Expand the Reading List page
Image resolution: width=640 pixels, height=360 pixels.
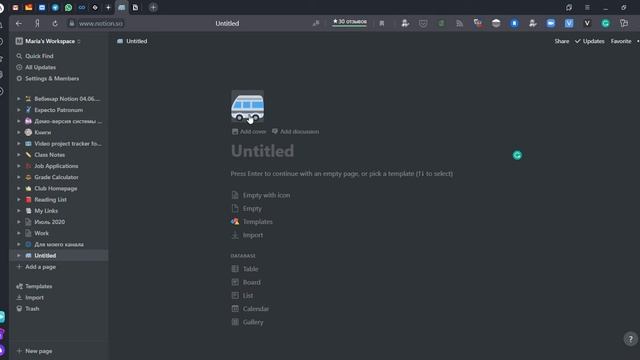point(18,200)
